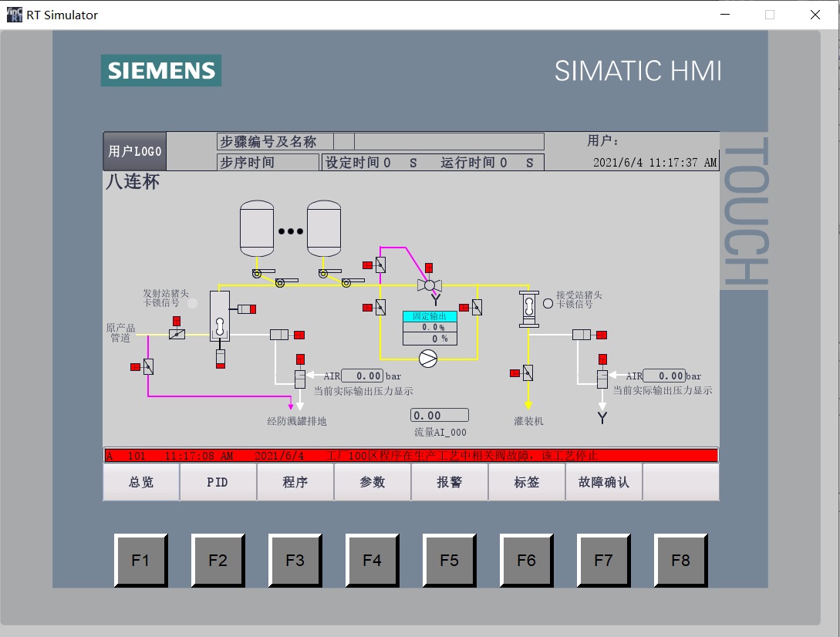Screen dimensions: 840x637
Task: Select the F6 function key
Action: [527, 561]
